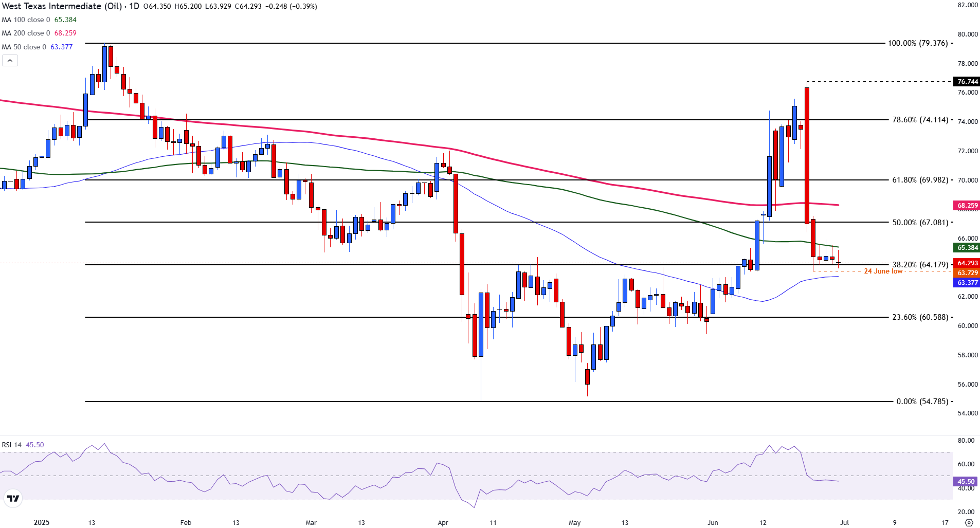Viewport: 980px width, 528px height.
Task: Click the TradingView logo icon
Action: click(13, 498)
